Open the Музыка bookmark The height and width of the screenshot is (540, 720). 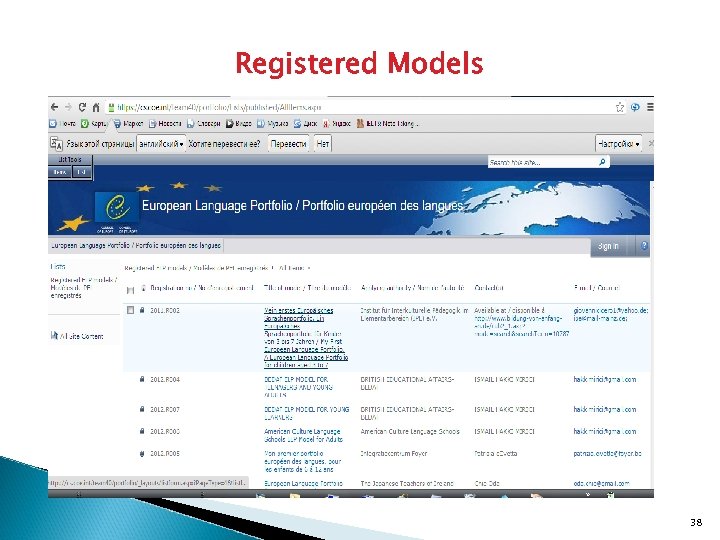[272, 124]
